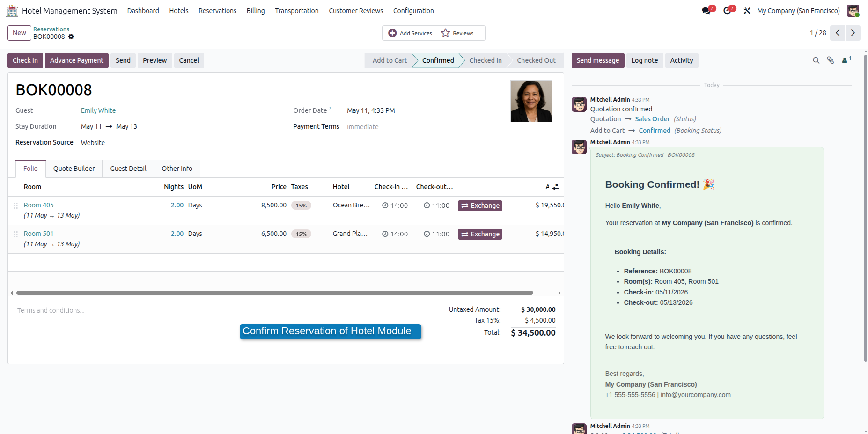This screenshot has height=434, width=868.
Task: Schedule an Activity in chatter
Action: [x=682, y=60]
